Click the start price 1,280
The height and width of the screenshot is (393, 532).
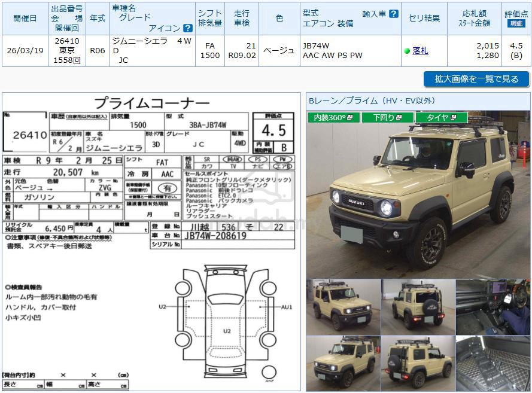point(488,56)
